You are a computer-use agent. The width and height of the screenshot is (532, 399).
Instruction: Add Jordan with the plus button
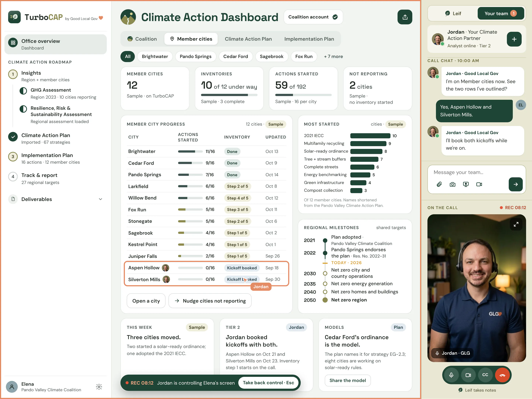tap(514, 39)
